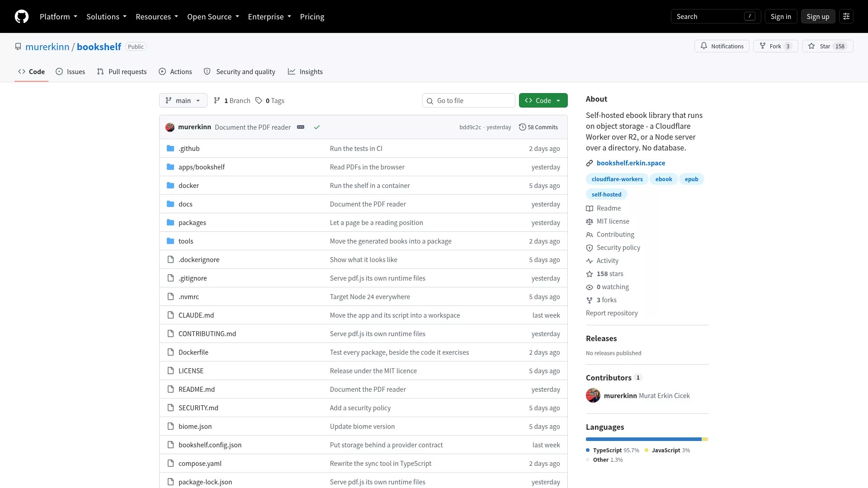Click the scales icon beside MIT license
This screenshot has height=488, width=868.
590,221
